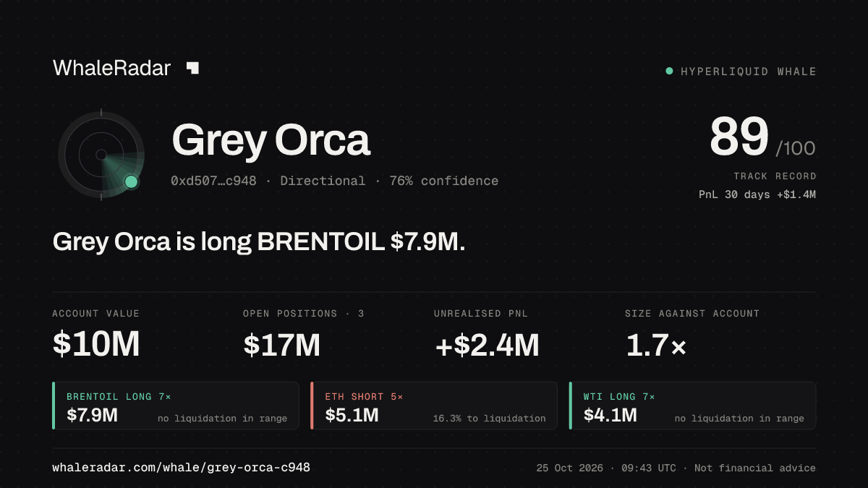Click the +$2.4M unrealised PnL value
The height and width of the screenshot is (488, 868).
[x=487, y=345]
